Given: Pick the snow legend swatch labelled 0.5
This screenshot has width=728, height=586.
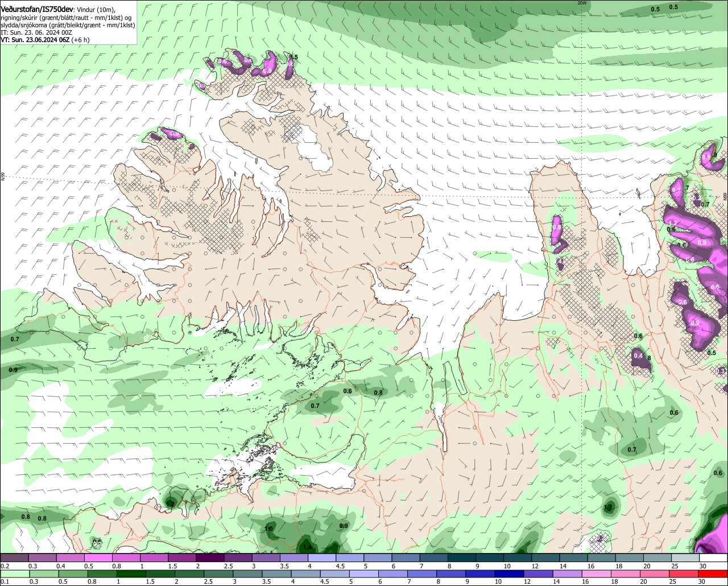Looking at the screenshot, I should point(98,558).
